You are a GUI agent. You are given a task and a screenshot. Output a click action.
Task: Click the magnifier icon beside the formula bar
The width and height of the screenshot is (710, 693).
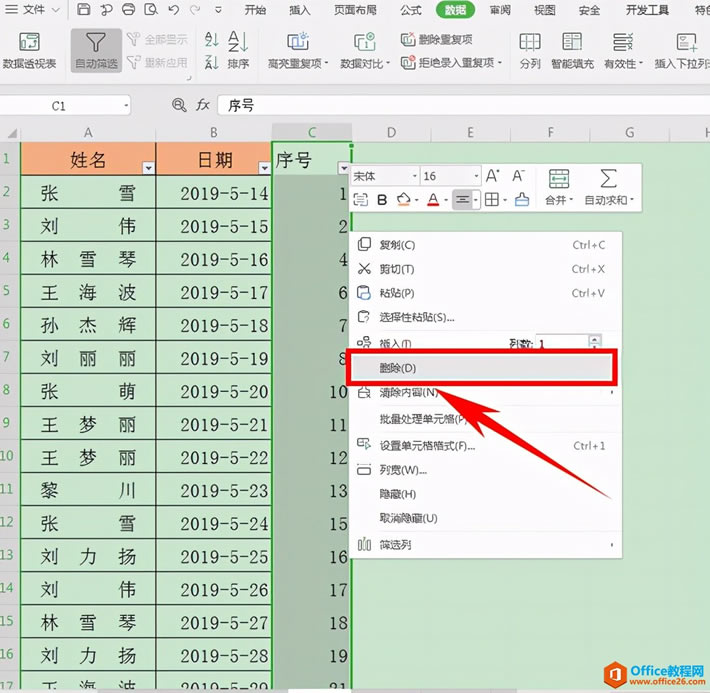pyautogui.click(x=179, y=106)
